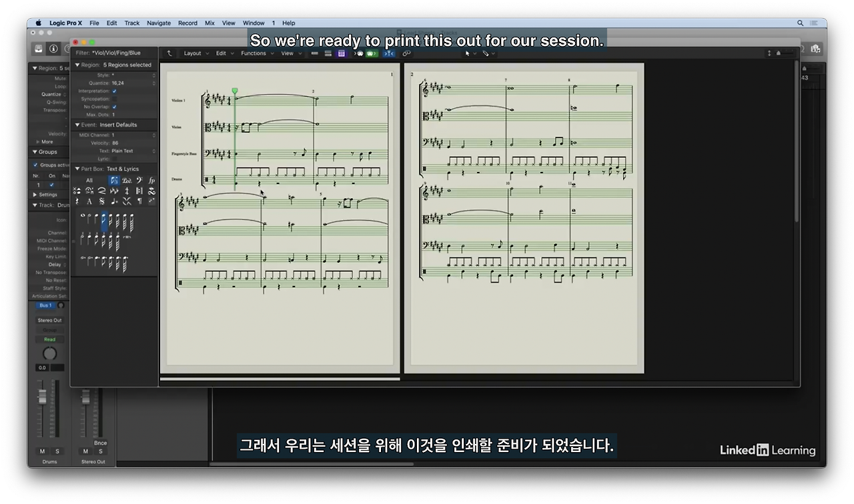Click the Stereo Out output button
854x504 pixels.
(x=49, y=321)
